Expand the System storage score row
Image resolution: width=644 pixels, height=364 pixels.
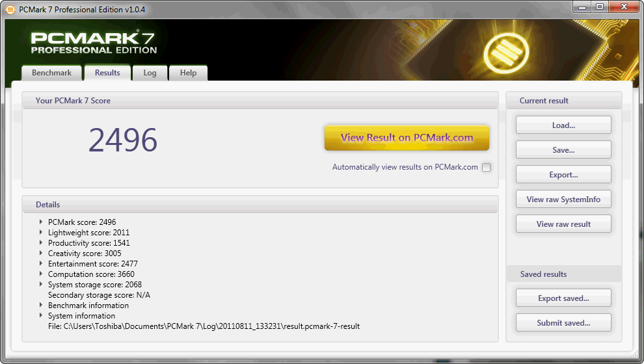click(41, 284)
